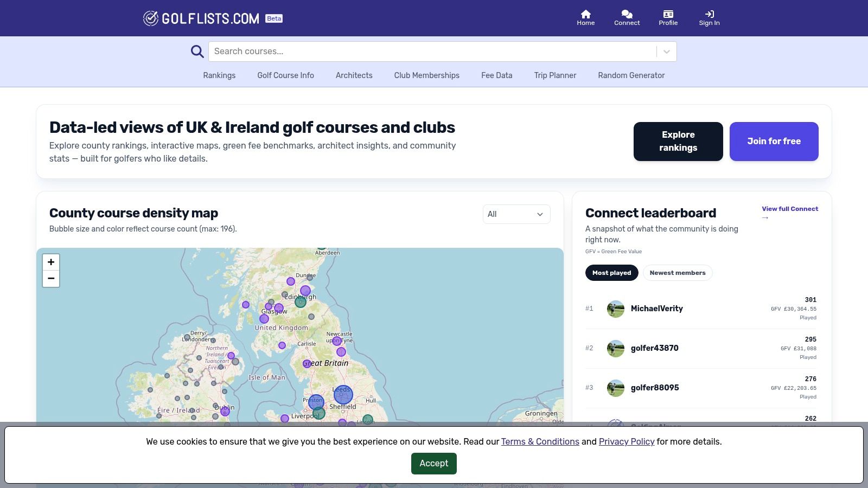
Task: Open the All map filter dropdown
Action: 516,214
